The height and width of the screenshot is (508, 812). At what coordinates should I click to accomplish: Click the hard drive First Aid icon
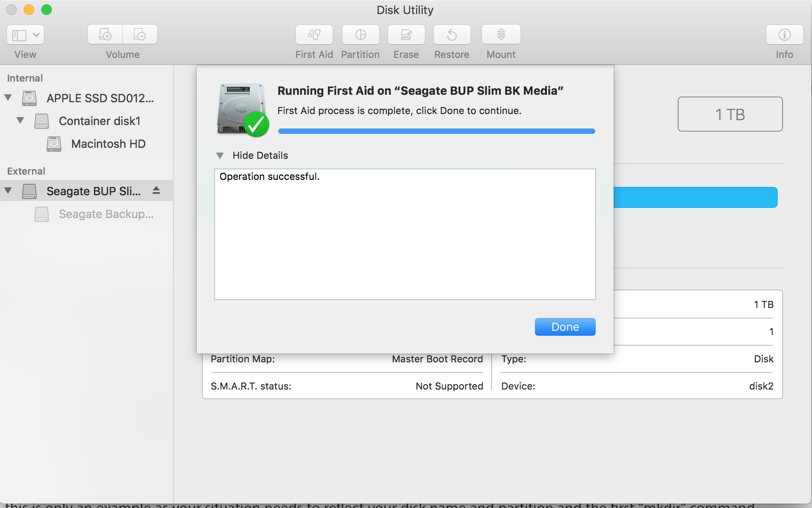coord(243,110)
